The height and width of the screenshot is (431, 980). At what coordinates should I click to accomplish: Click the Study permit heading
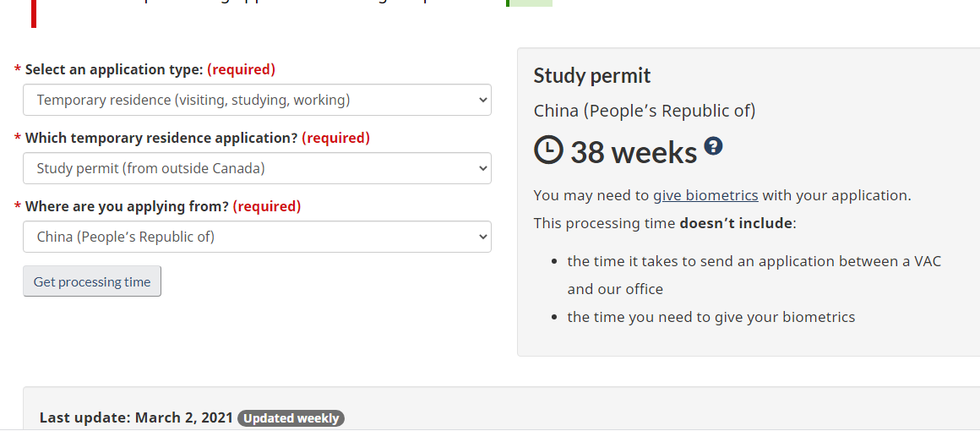tap(592, 76)
